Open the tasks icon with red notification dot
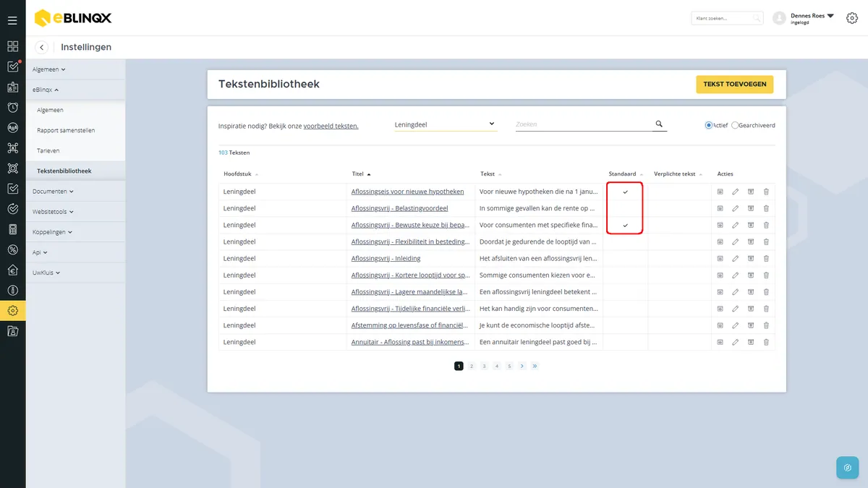 [x=12, y=67]
